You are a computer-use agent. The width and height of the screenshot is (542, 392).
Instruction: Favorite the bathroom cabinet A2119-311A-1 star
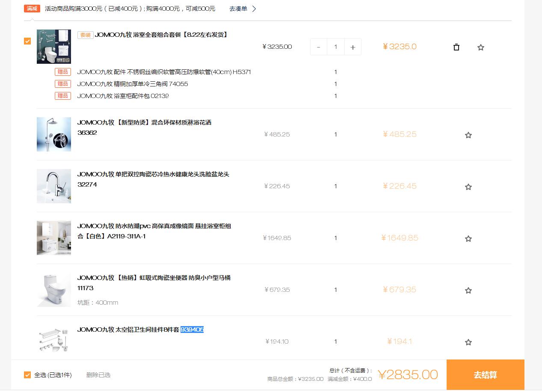[x=468, y=239]
